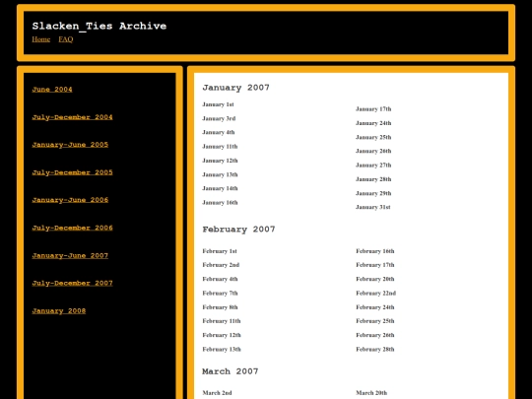Click the January 2007 heading
This screenshot has height=399, width=532.
point(235,88)
